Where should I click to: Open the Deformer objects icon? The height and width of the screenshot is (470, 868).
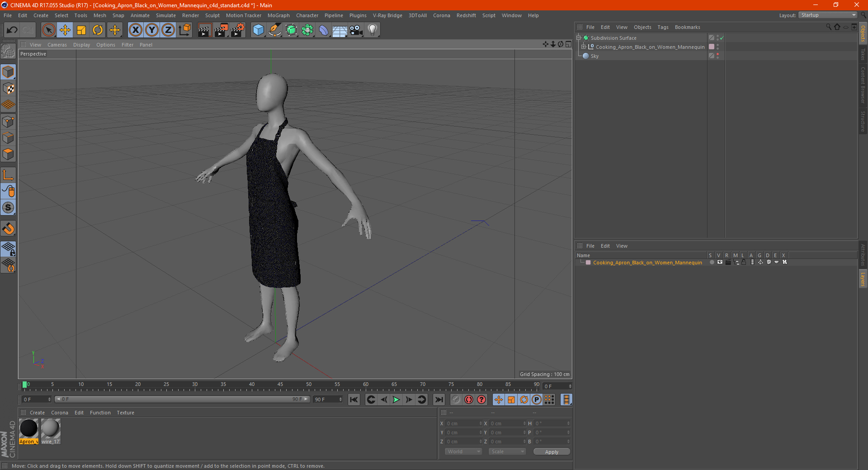[324, 30]
